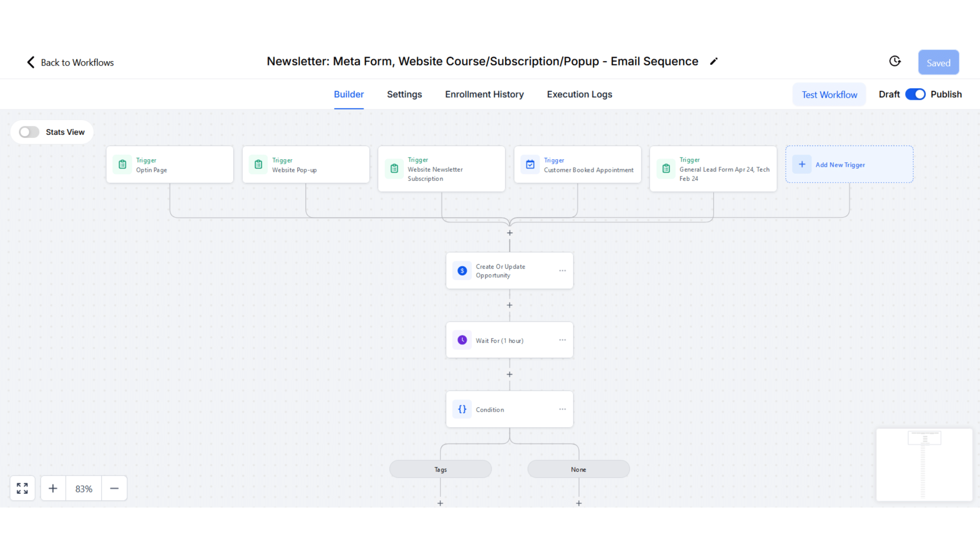980x551 pixels.
Task: Click the pencil icon to rename workflow
Action: (714, 62)
